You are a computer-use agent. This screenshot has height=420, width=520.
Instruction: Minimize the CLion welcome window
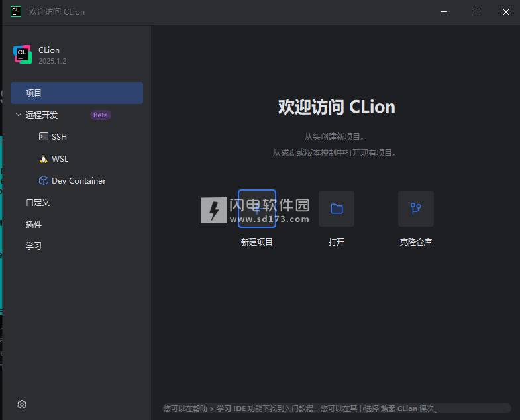(x=444, y=12)
